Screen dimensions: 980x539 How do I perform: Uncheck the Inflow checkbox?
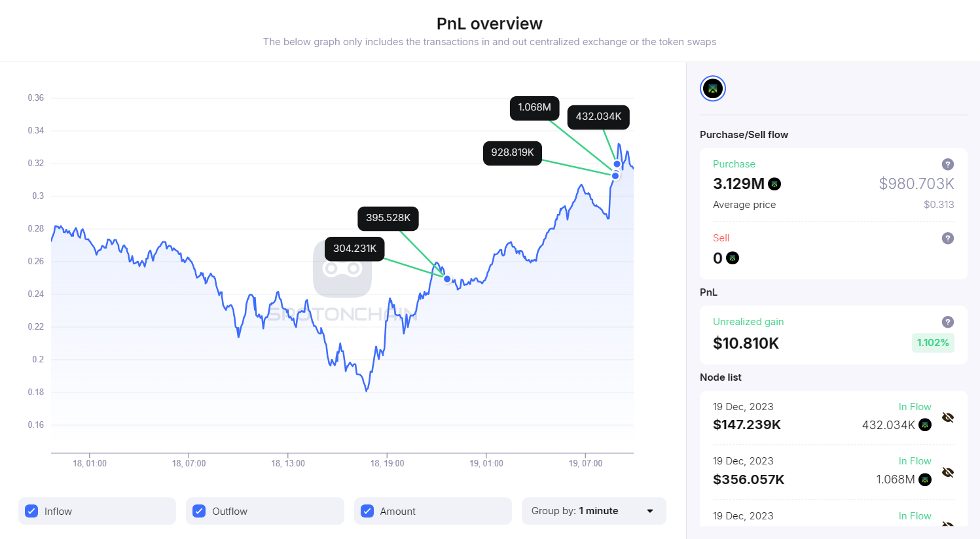pos(31,511)
